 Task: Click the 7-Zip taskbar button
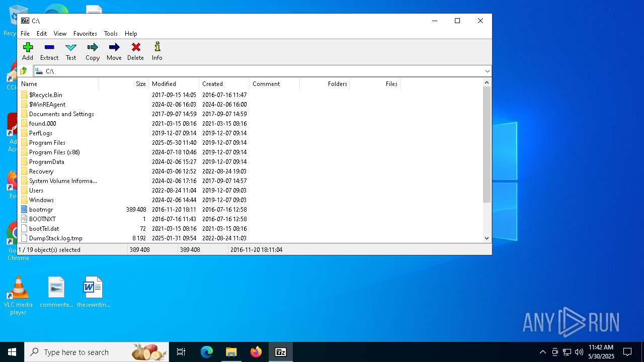pyautogui.click(x=281, y=352)
